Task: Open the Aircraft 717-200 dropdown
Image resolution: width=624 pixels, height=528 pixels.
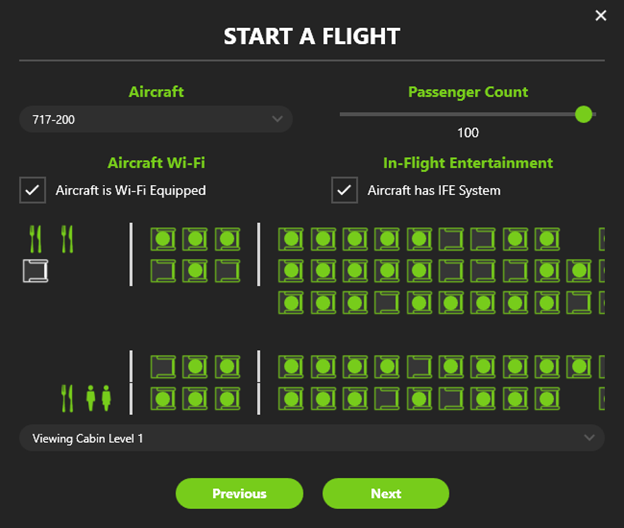Action: [155, 120]
